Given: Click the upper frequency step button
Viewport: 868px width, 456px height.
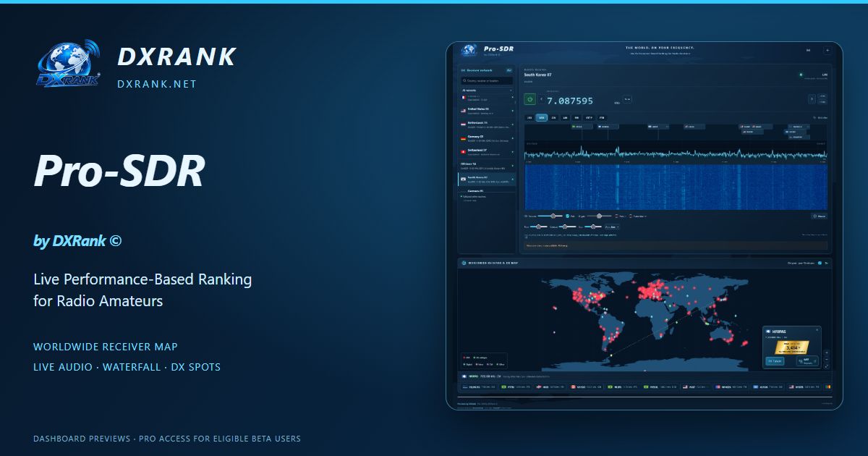Looking at the screenshot, I should 823,96.
